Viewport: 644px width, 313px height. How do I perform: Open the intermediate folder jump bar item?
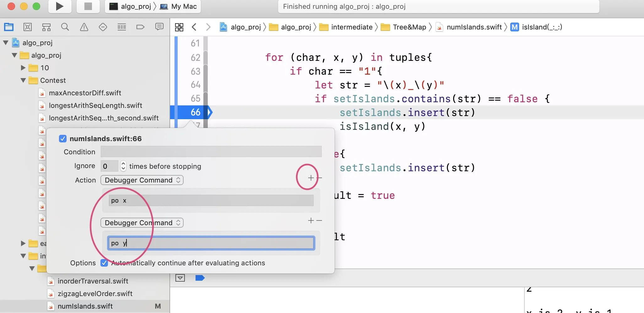pyautogui.click(x=346, y=27)
